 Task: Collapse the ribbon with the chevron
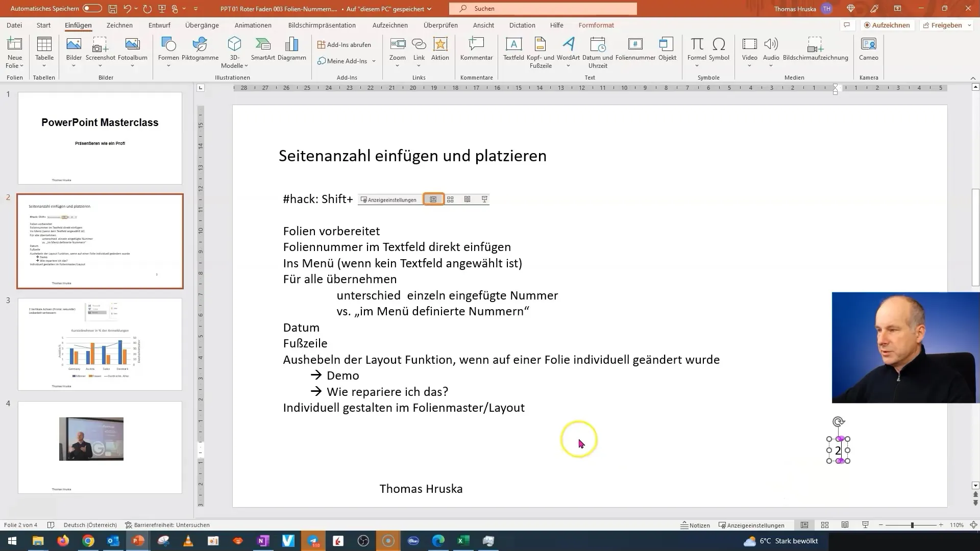(973, 78)
